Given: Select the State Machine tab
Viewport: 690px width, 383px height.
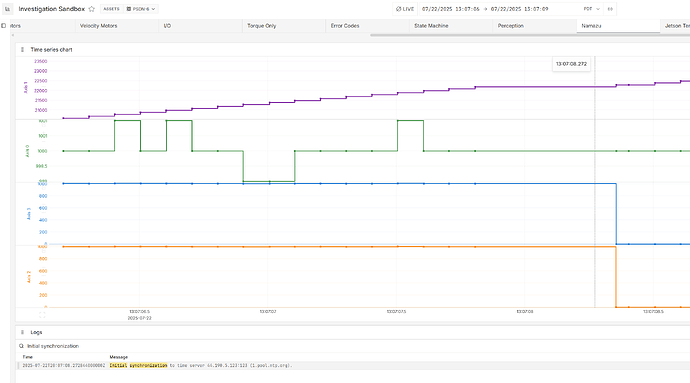Looking at the screenshot, I should (x=431, y=26).
